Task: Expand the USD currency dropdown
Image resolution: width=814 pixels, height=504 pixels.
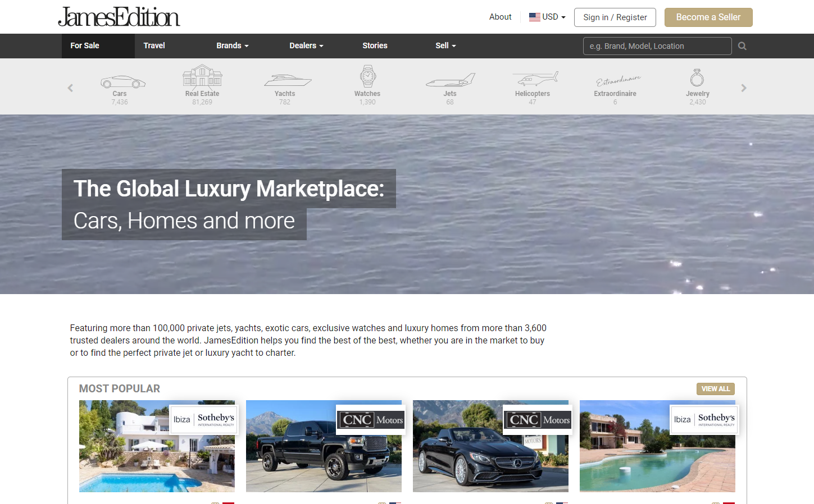Action: pos(547,17)
